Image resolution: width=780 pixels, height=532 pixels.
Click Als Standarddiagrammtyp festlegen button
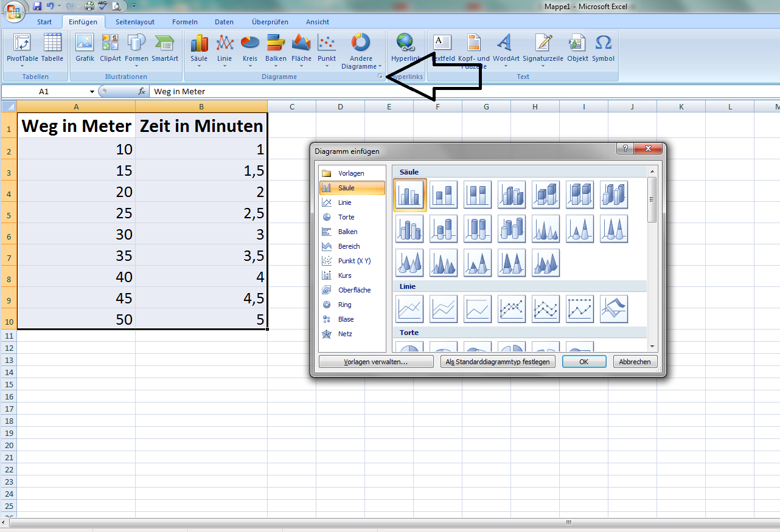pyautogui.click(x=497, y=362)
